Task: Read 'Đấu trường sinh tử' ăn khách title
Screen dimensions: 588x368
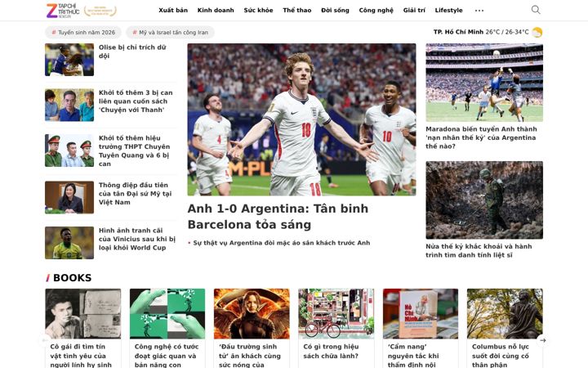Action: (250, 355)
